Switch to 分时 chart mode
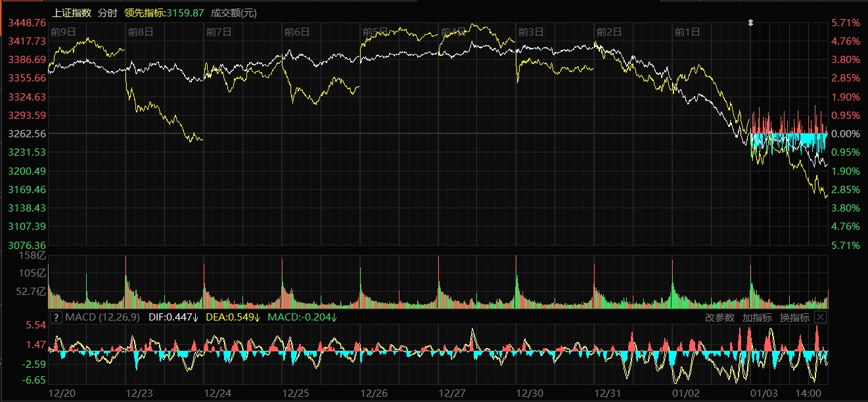 (x=107, y=12)
